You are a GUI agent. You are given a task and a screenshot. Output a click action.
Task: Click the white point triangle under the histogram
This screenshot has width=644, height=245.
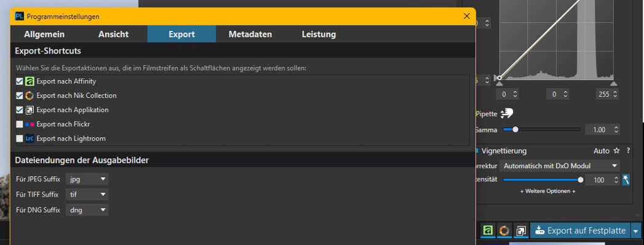click(x=614, y=84)
